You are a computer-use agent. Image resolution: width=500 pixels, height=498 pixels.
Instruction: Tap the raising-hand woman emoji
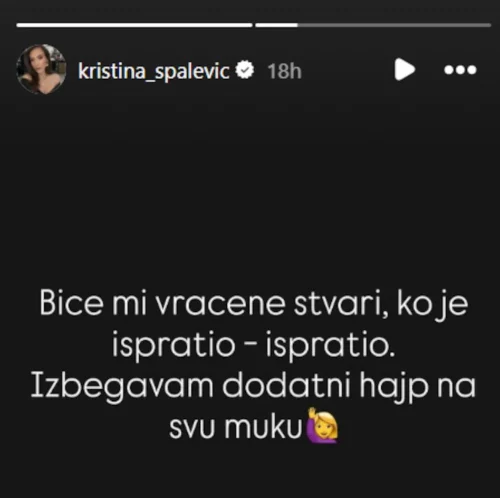[322, 425]
